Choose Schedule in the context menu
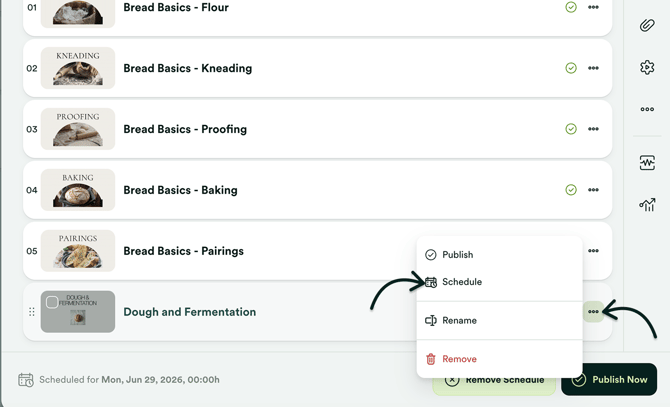 pyautogui.click(x=499, y=282)
